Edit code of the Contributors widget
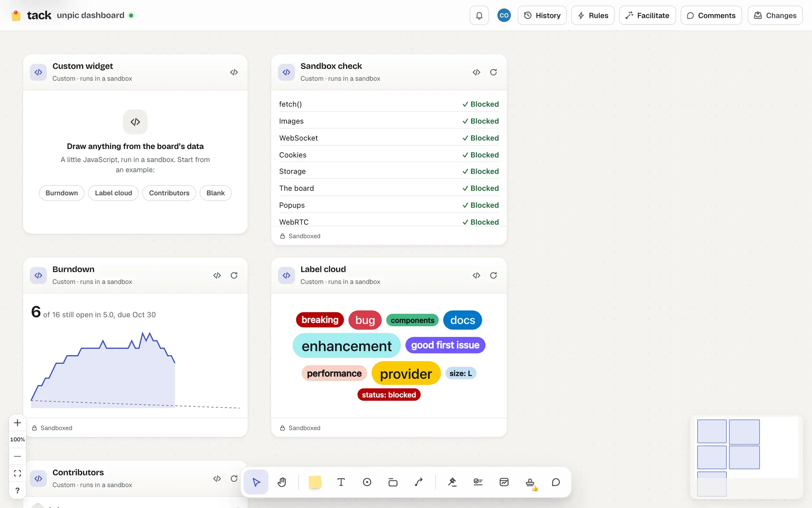The width and height of the screenshot is (812, 508). 217,479
